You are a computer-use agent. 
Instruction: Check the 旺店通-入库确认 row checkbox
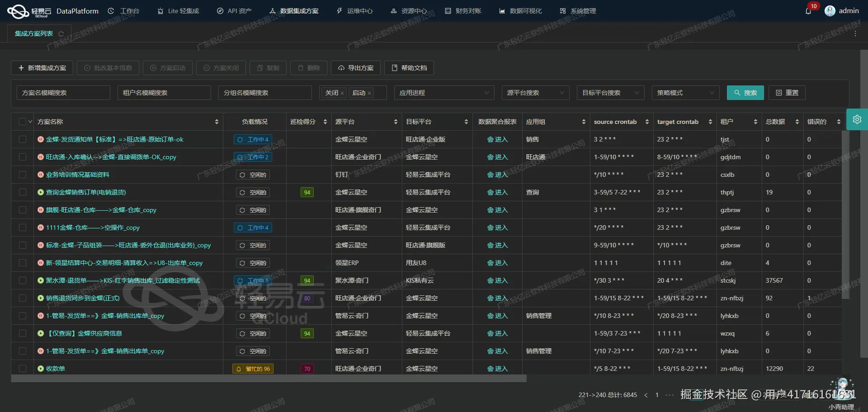[23, 157]
